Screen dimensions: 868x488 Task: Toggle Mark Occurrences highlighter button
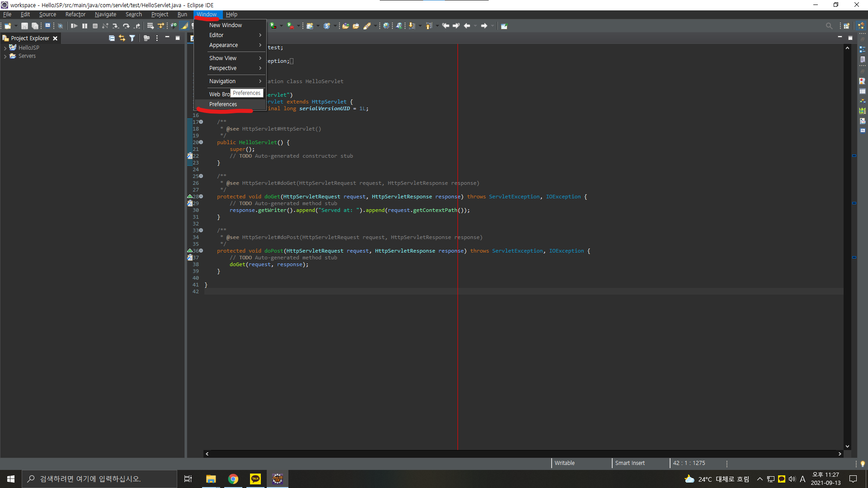coord(184,26)
